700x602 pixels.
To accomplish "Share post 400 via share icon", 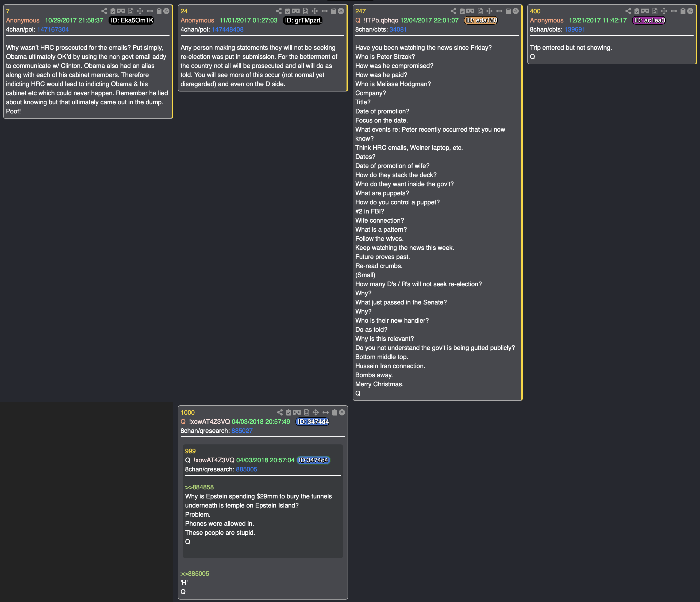I will (628, 11).
